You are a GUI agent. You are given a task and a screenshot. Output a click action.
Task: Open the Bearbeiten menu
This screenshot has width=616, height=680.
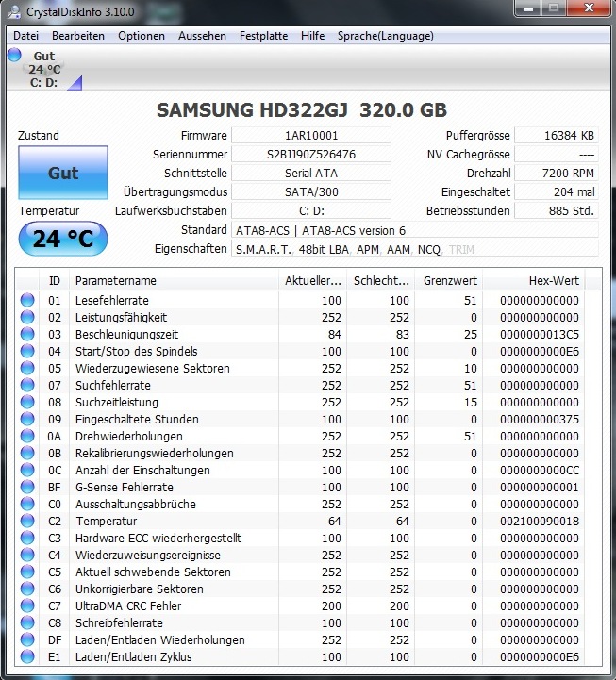click(78, 36)
